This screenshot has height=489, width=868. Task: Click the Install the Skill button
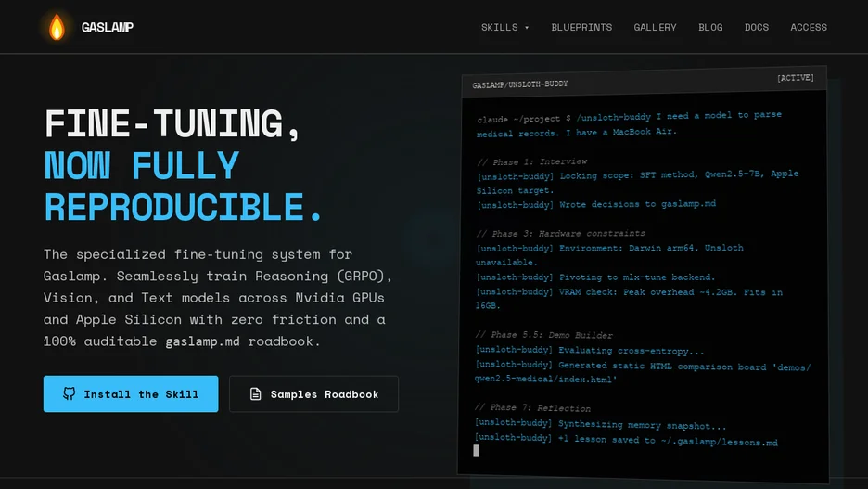coord(131,393)
